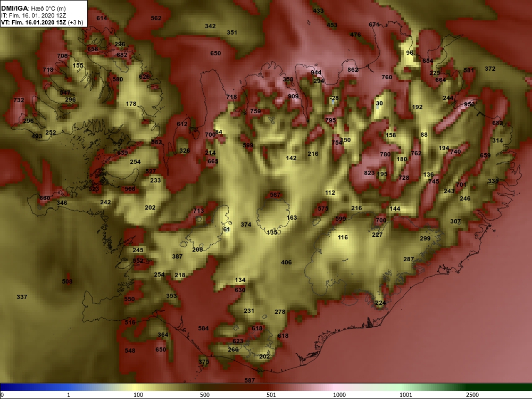
Task: Click the 307 height value
Action: pos(455,221)
